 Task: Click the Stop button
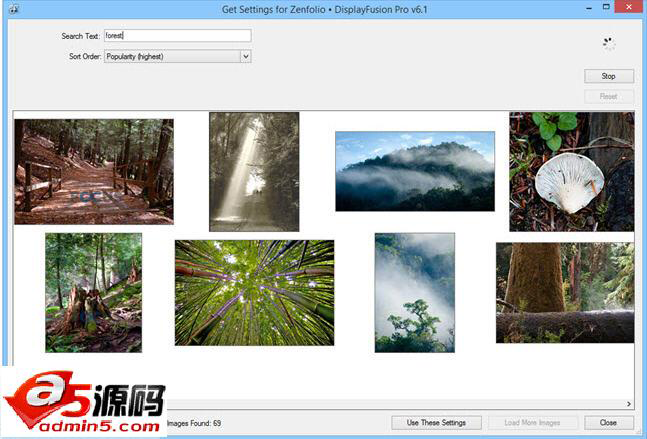tap(609, 76)
